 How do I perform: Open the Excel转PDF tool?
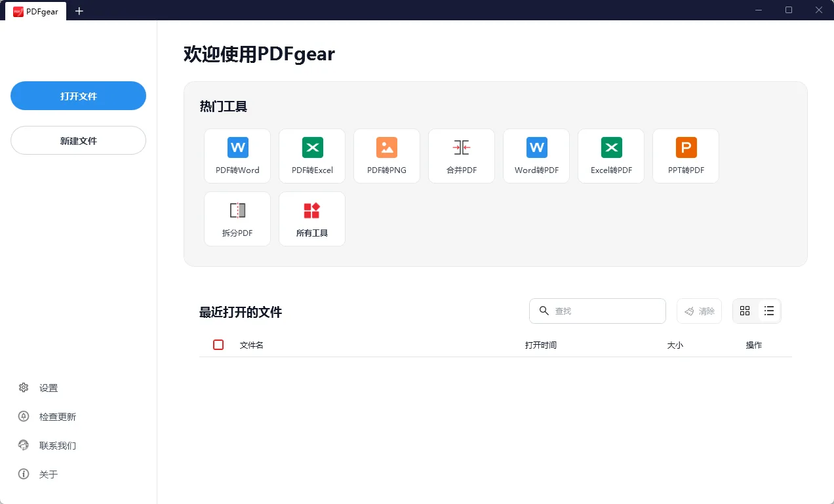pyautogui.click(x=611, y=156)
